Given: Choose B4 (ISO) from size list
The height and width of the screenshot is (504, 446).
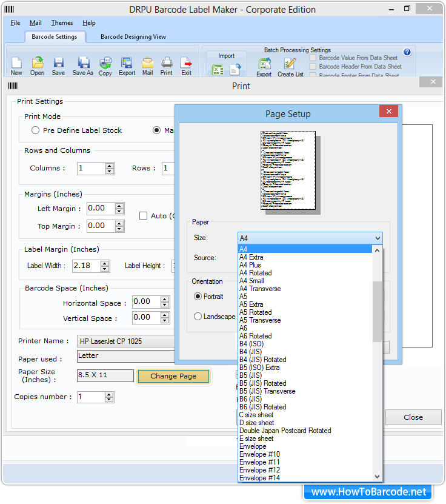Looking at the screenshot, I should point(305,344).
